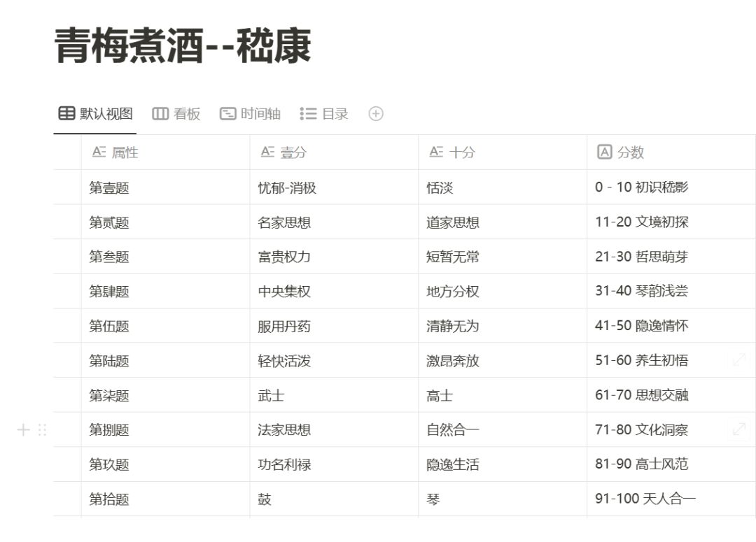This screenshot has width=756, height=542.
Task: Open the 十分 column header menu
Action: (x=503, y=152)
